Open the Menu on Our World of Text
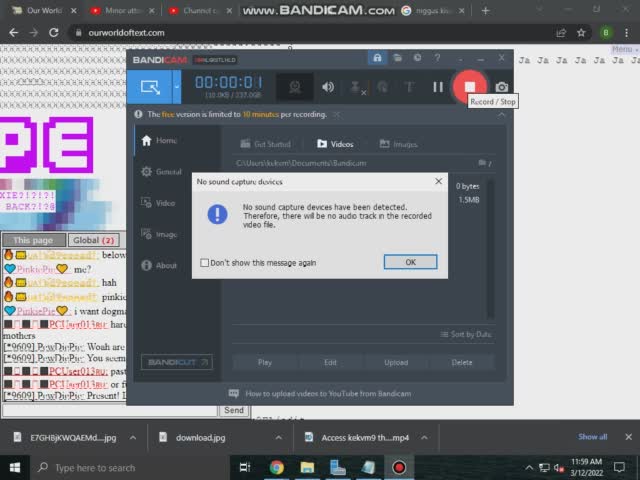Screen dimensions: 640x480 pos(624,49)
